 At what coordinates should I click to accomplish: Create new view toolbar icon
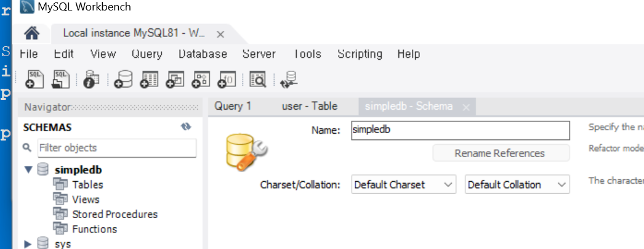point(175,80)
